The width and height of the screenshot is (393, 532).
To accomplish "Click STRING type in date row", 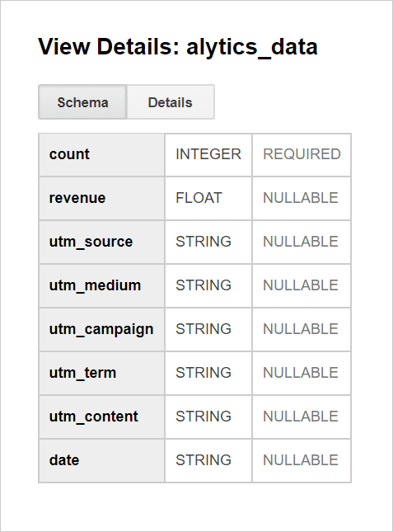I will 204,460.
